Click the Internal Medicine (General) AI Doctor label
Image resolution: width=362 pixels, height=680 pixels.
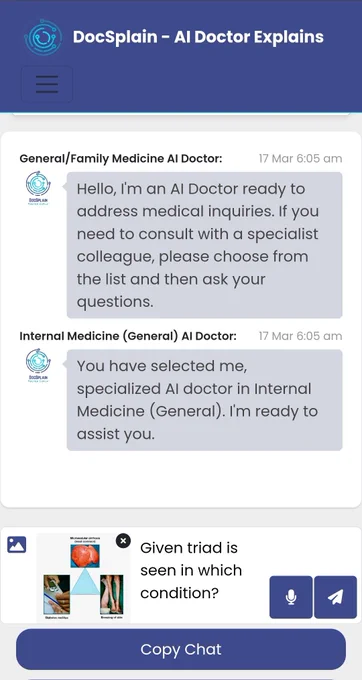pyautogui.click(x=128, y=336)
